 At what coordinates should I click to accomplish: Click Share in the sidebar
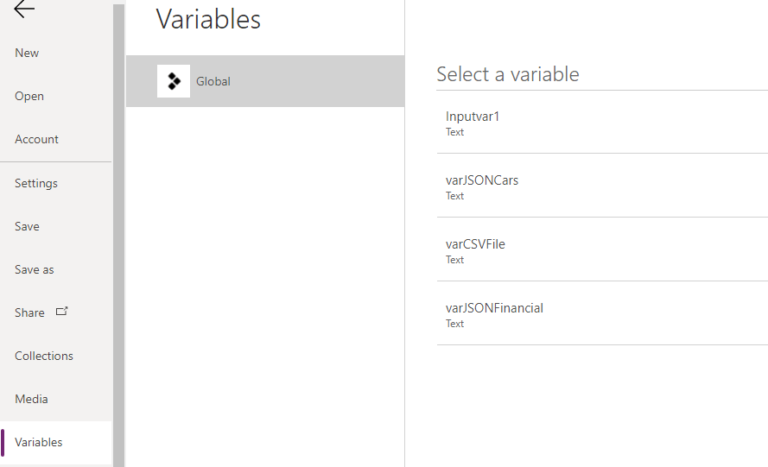tap(29, 313)
